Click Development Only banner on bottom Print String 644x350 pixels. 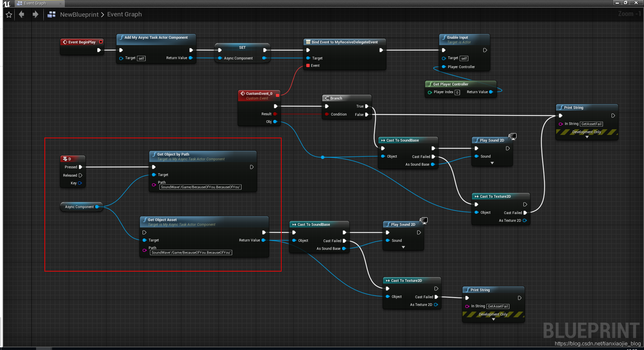[x=493, y=314]
